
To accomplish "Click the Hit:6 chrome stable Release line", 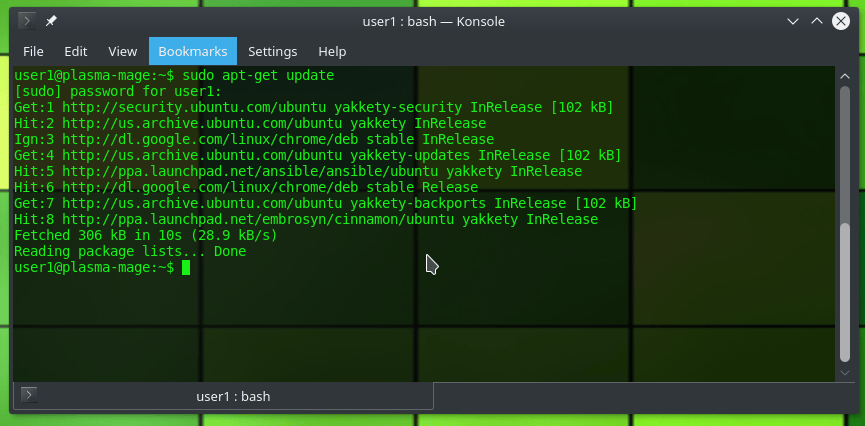I will (246, 187).
